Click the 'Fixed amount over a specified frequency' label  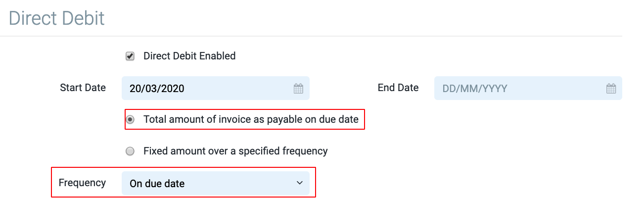click(235, 151)
